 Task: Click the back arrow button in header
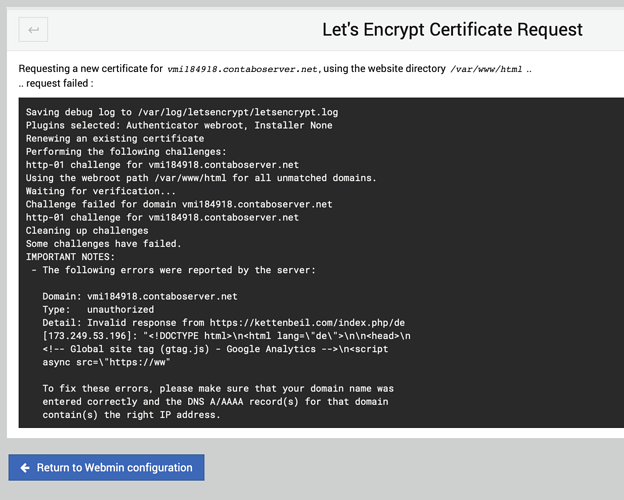pos(33,29)
